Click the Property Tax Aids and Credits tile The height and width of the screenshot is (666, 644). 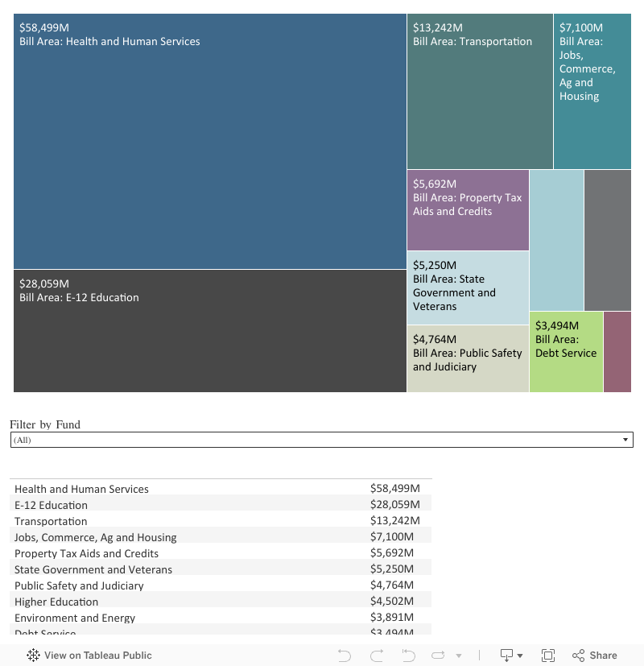point(468,209)
